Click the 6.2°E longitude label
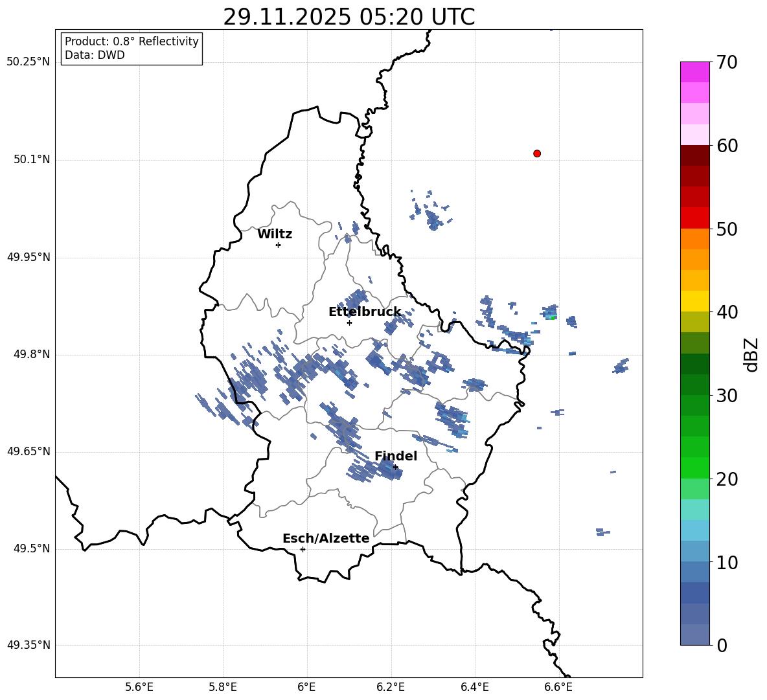The image size is (767, 700). coord(391,687)
